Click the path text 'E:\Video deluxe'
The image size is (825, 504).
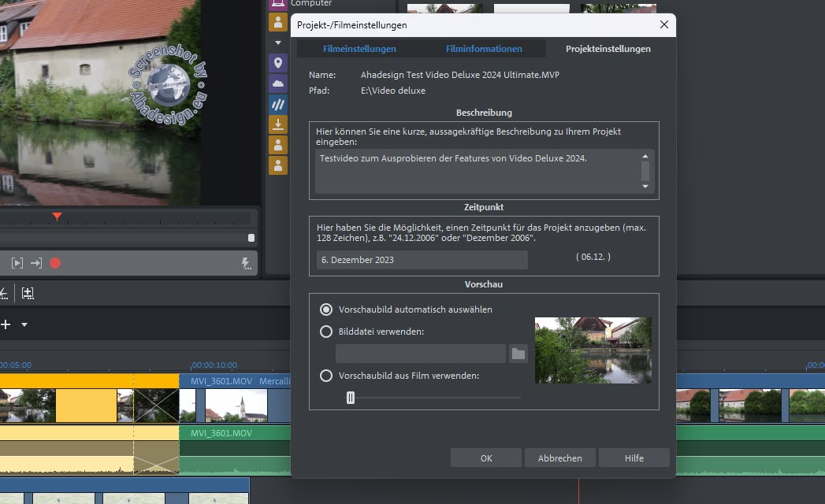pos(393,91)
